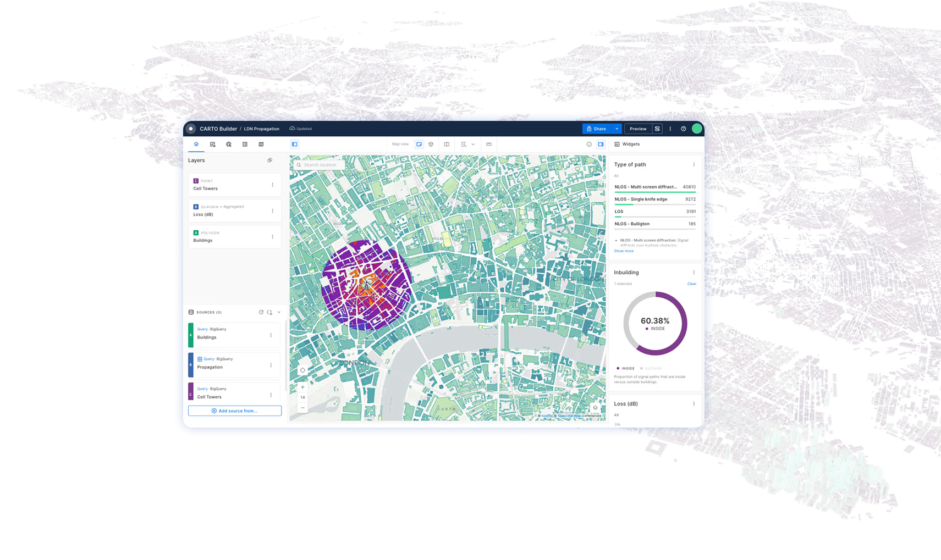Click Add source from button
This screenshot has width=941, height=560.
(235, 411)
